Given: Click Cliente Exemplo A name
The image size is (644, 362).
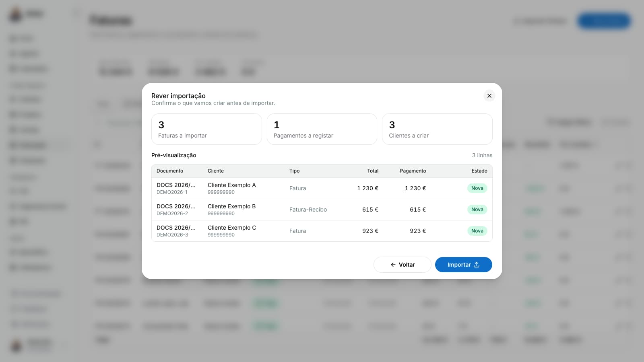Looking at the screenshot, I should [x=232, y=185].
